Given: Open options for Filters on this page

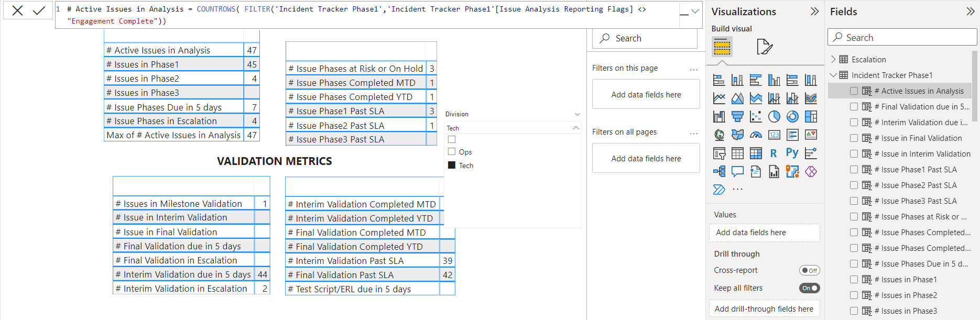Looking at the screenshot, I should click(694, 69).
